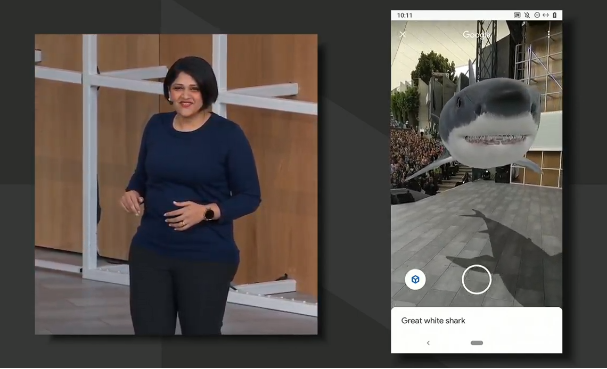Tap the 10:11 clock in status bar
Screen dimensions: 607x369
(405, 15)
